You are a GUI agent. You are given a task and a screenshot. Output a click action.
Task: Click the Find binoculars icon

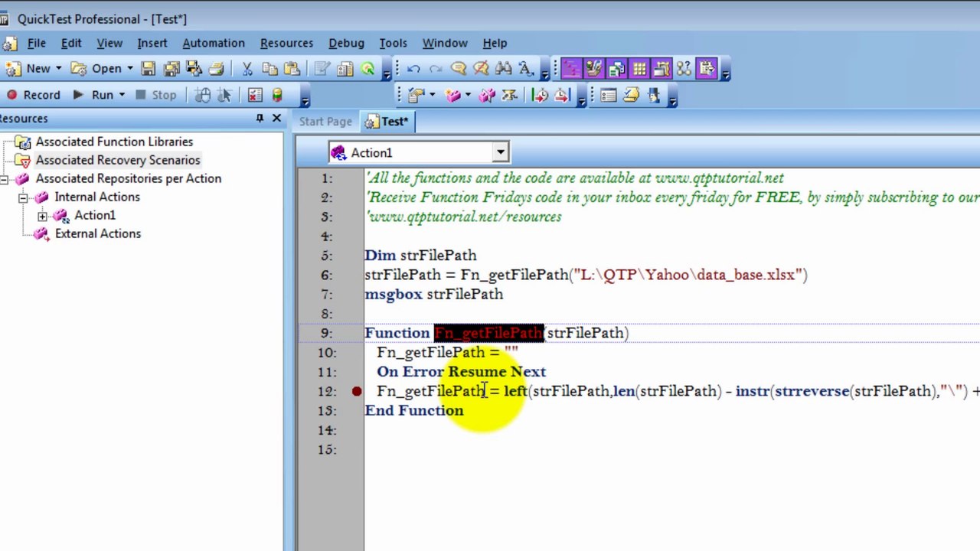coord(503,69)
